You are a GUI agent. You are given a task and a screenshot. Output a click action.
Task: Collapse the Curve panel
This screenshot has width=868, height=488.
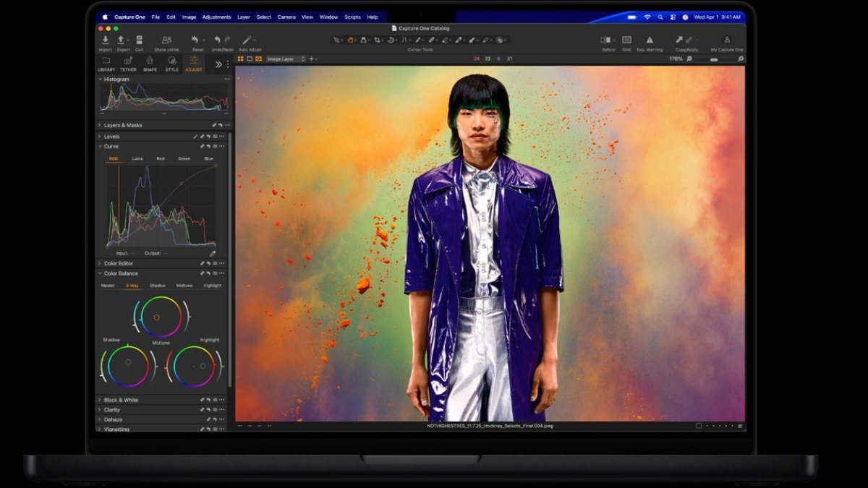(x=100, y=146)
